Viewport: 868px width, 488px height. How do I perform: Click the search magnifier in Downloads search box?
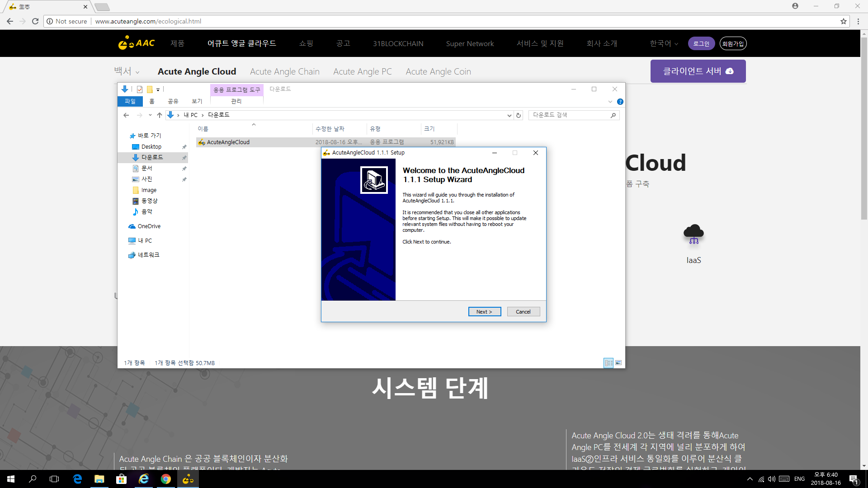(x=613, y=115)
